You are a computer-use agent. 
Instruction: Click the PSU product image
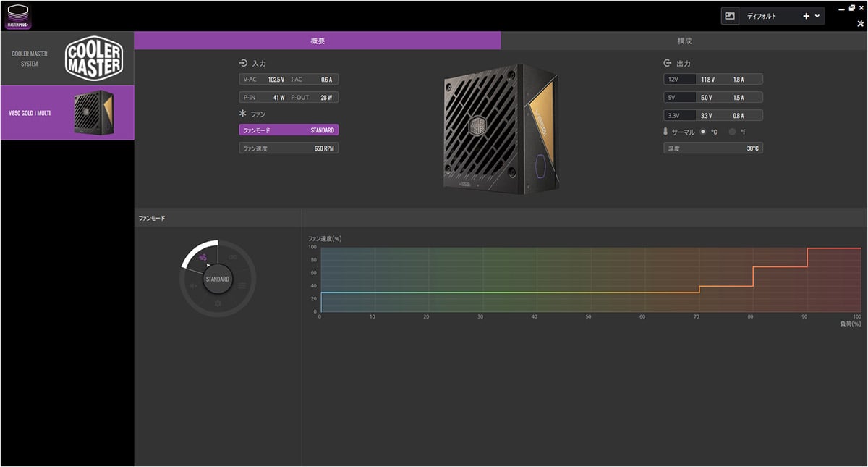pyautogui.click(x=501, y=129)
